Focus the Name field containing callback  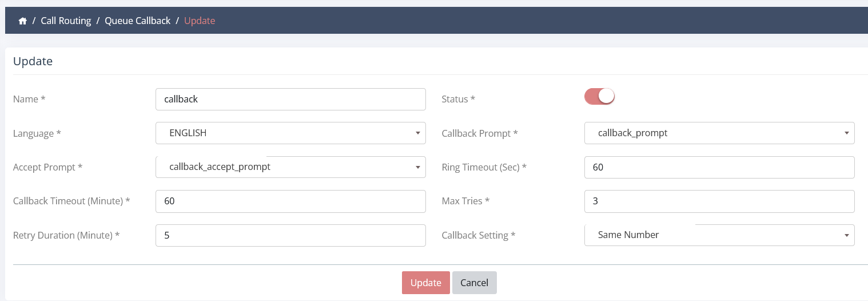(x=290, y=99)
